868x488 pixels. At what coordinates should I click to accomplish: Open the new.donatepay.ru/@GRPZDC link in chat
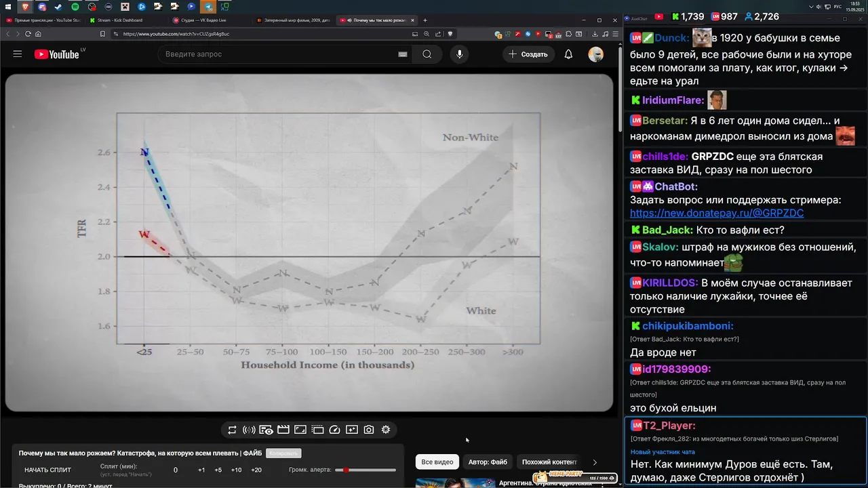pyautogui.click(x=717, y=213)
